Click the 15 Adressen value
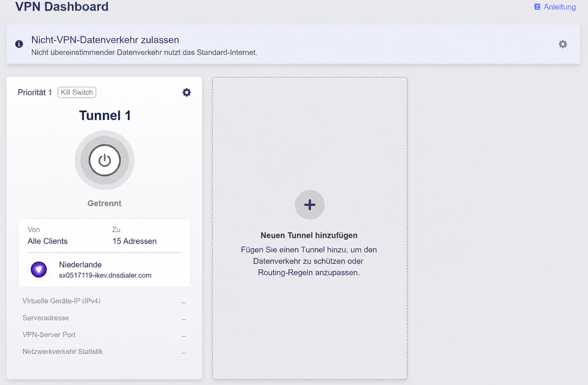588x385 pixels. pyautogui.click(x=135, y=241)
